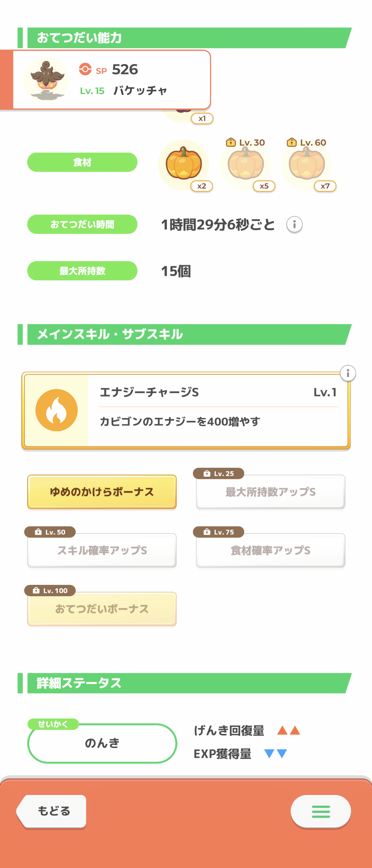Screen dimensions: 372x868
Task: Click the おてつだい時間 label pill
Action: click(82, 224)
